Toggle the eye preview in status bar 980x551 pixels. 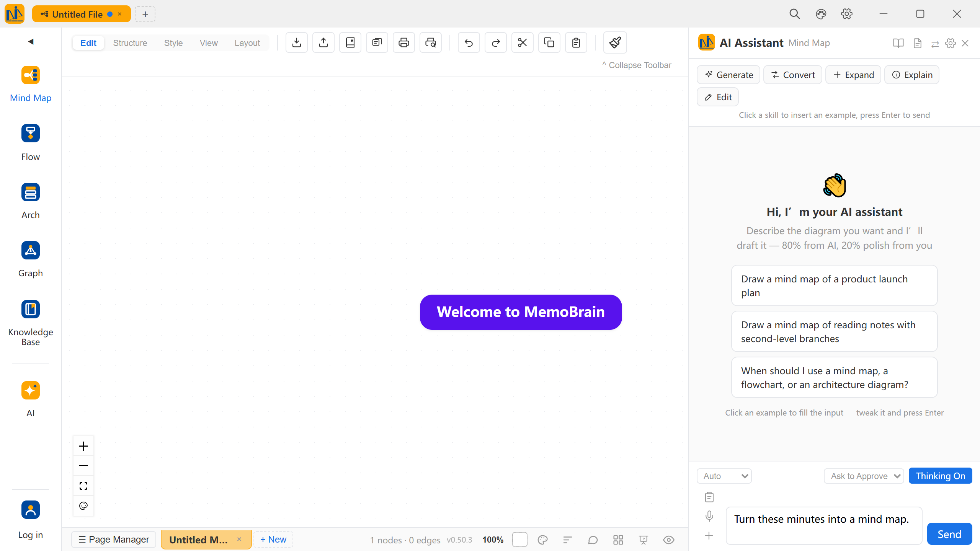[669, 540]
